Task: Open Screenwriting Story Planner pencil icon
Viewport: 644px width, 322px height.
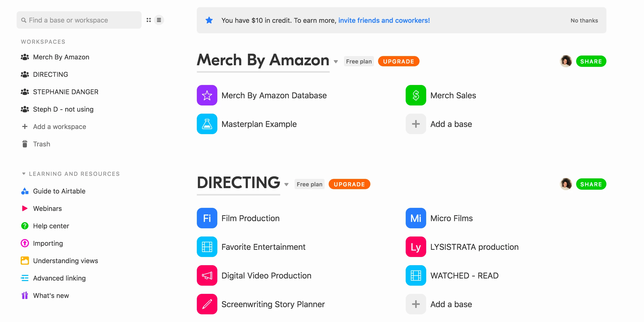Action: pyautogui.click(x=207, y=304)
